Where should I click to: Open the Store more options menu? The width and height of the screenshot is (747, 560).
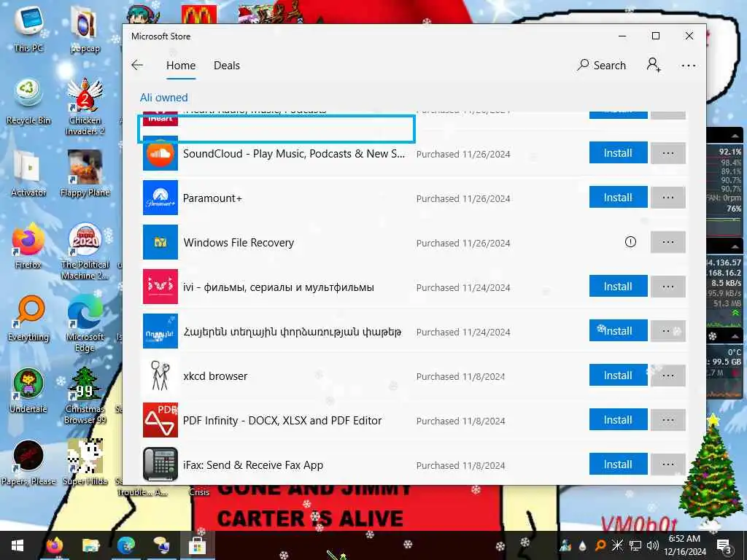coord(689,66)
